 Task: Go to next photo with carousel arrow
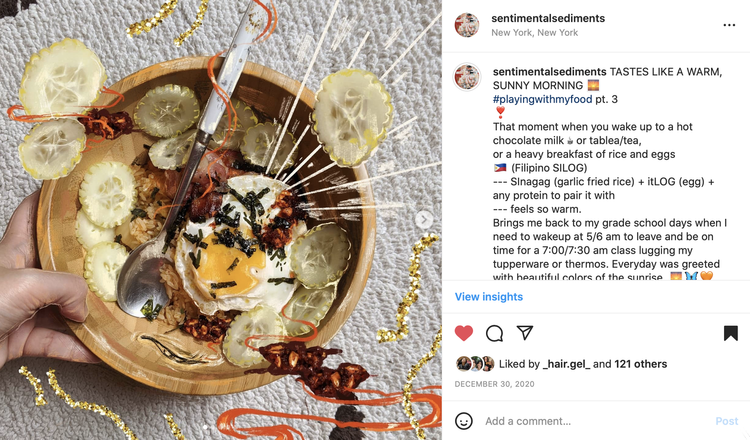point(423,220)
